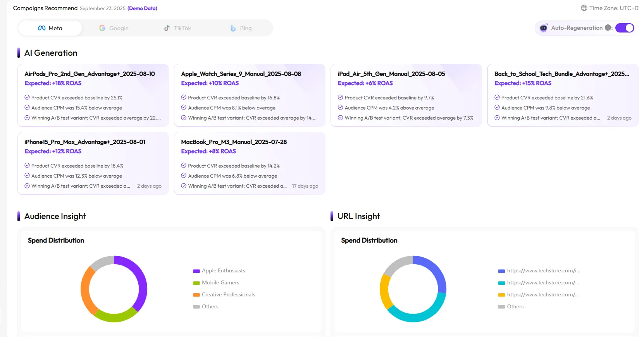Viewport: 644px width, 337px height.
Task: Click check icon beside CVR average by 7.3%
Action: (x=340, y=118)
